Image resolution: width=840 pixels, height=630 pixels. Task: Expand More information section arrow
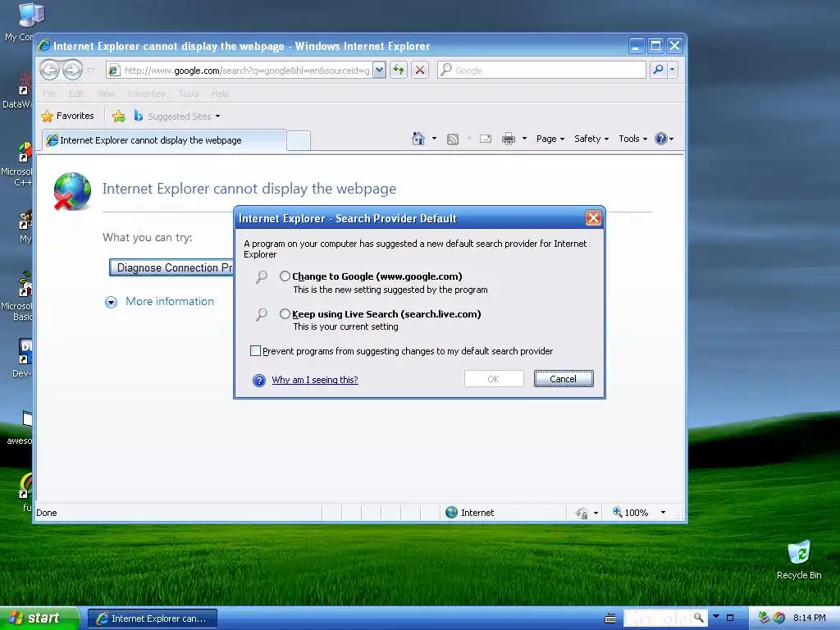pos(111,302)
